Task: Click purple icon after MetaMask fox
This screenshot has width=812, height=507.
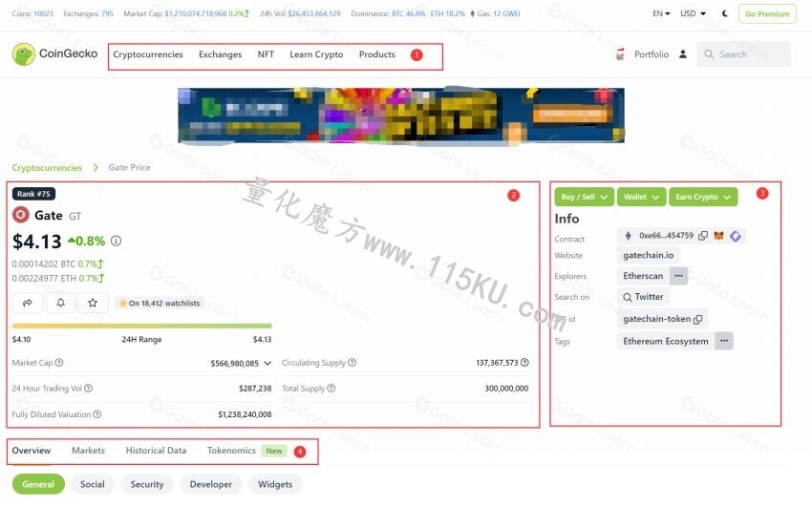Action: pos(736,236)
